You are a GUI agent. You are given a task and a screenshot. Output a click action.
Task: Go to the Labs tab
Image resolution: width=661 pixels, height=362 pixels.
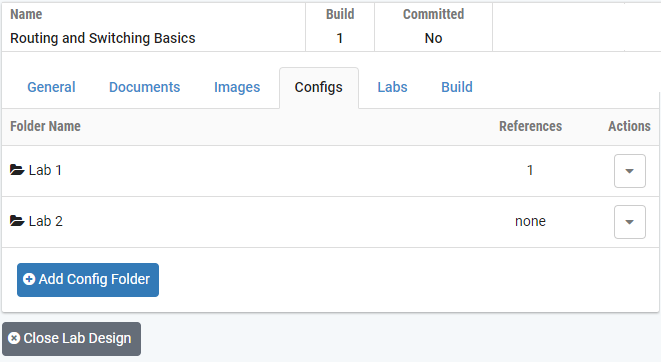click(x=392, y=87)
